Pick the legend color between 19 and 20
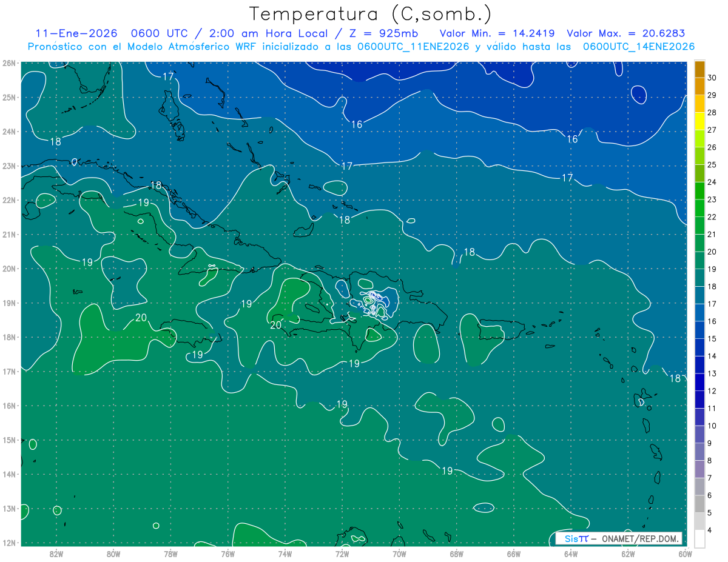 point(699,261)
